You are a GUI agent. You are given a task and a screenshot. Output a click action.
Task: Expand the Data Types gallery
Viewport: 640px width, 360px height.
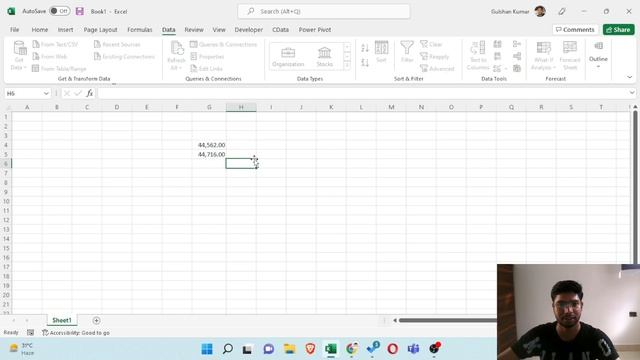coord(347,66)
